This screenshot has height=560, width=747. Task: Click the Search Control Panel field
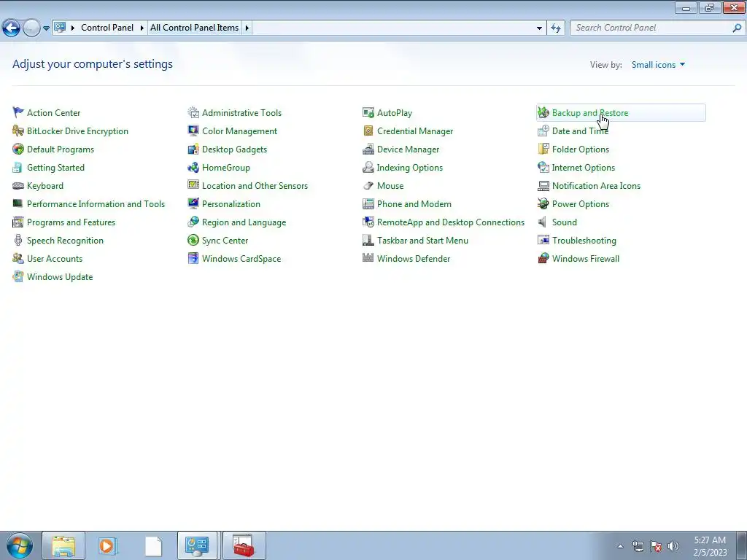point(650,28)
